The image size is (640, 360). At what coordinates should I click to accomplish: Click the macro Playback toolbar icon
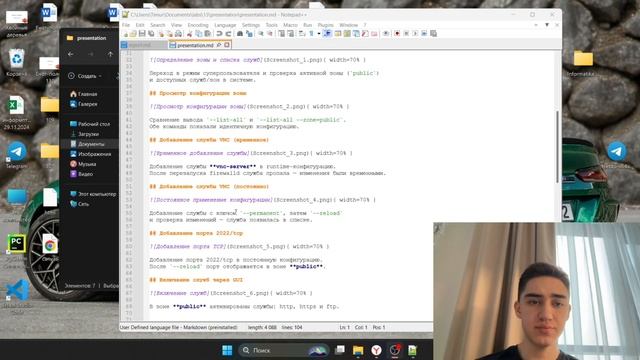[415, 33]
